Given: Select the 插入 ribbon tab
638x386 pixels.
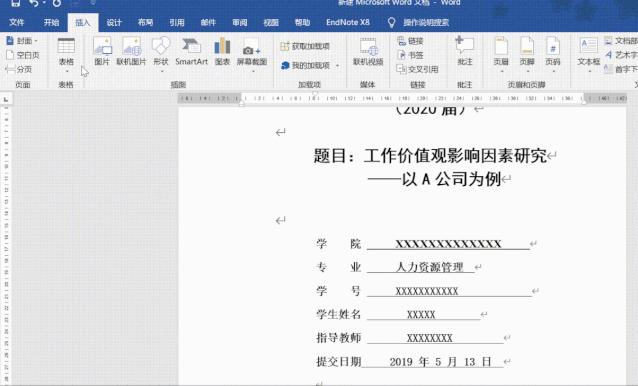Looking at the screenshot, I should [83, 22].
